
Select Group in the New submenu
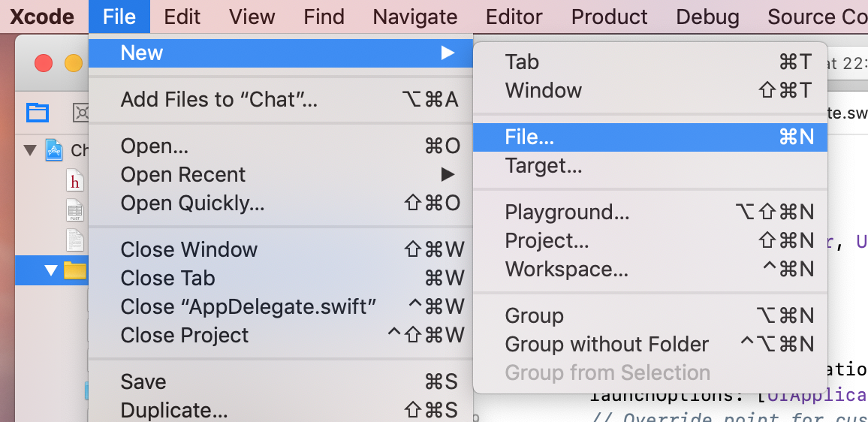point(650,315)
